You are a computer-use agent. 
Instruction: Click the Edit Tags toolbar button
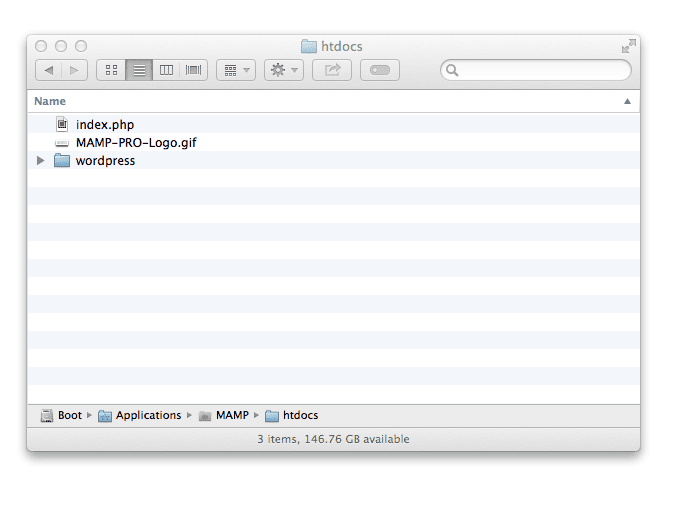point(380,70)
